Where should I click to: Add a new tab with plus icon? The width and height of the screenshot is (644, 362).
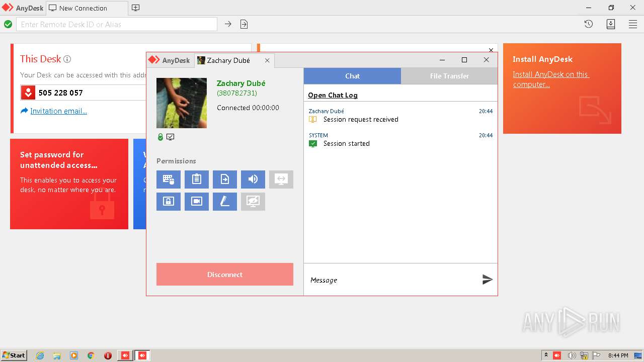135,8
